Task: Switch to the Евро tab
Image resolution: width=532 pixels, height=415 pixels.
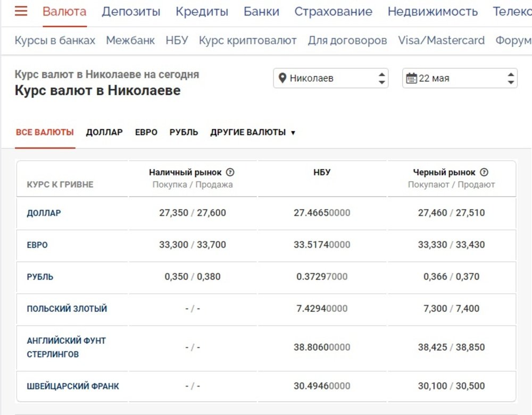Action: coord(146,132)
